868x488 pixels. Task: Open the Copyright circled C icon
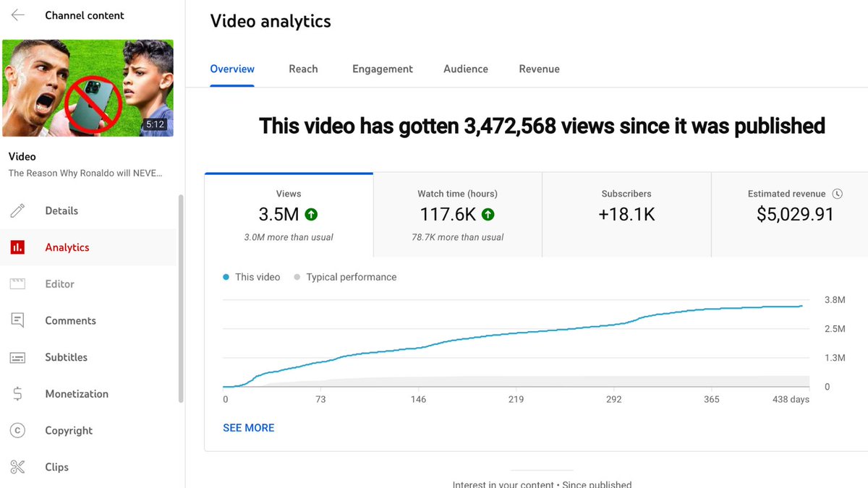click(18, 430)
